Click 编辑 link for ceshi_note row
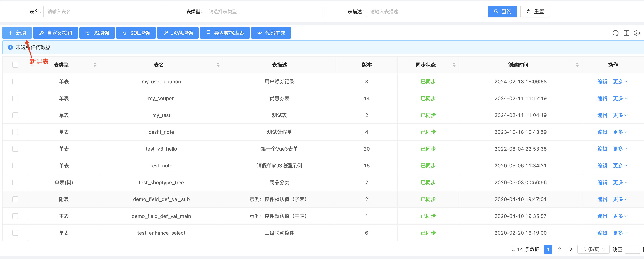The height and width of the screenshot is (259, 644). (x=602, y=132)
